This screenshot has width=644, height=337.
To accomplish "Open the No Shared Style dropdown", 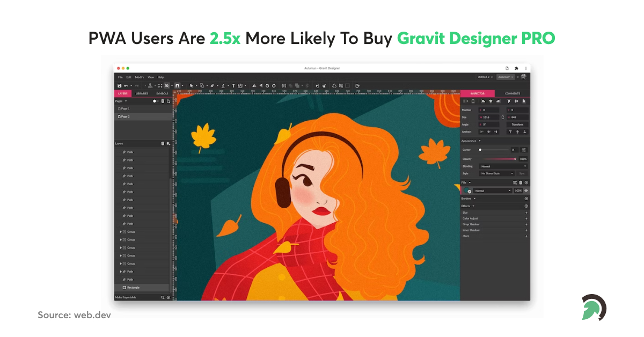I will (x=496, y=173).
